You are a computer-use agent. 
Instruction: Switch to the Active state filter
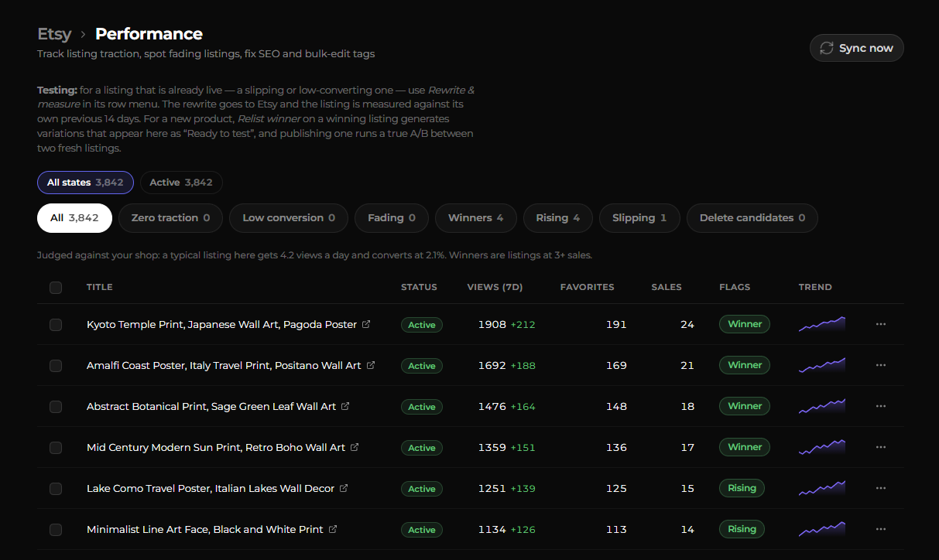pyautogui.click(x=181, y=183)
